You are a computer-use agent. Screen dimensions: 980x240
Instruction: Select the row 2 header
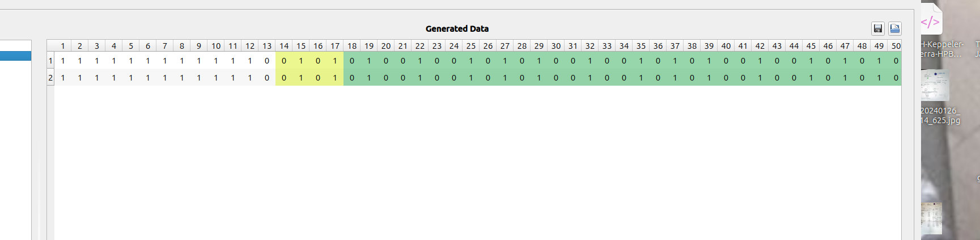coord(50,78)
